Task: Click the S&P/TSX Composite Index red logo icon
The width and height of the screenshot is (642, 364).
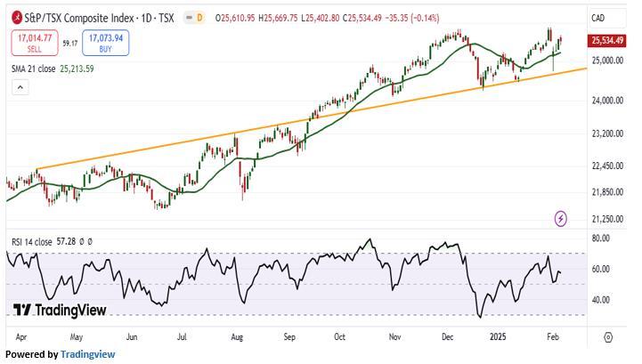Action: [x=17, y=18]
